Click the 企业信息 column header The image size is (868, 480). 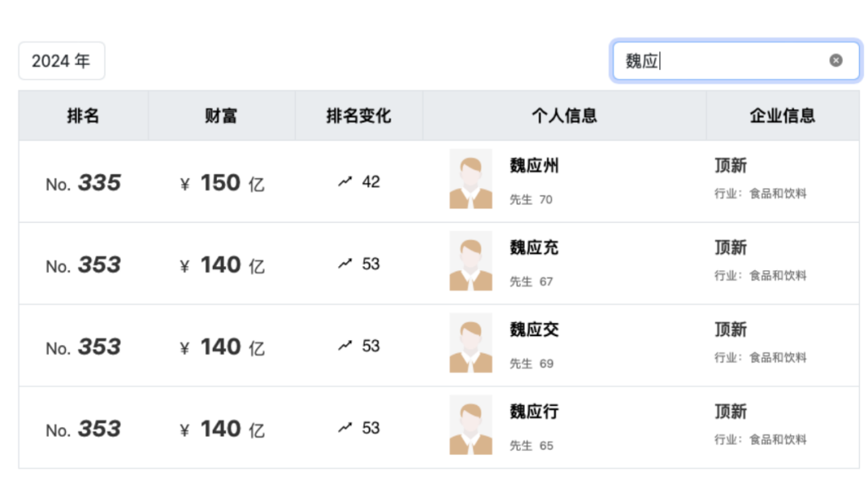pos(782,116)
